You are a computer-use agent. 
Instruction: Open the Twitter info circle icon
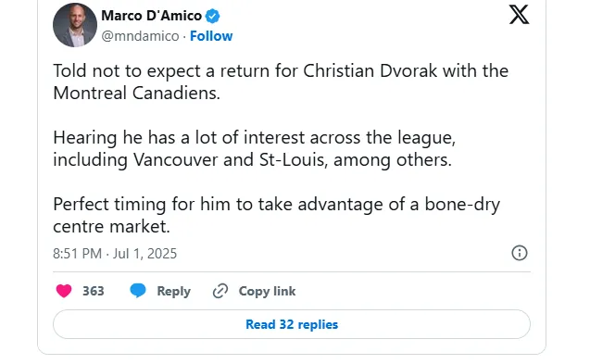[520, 253]
